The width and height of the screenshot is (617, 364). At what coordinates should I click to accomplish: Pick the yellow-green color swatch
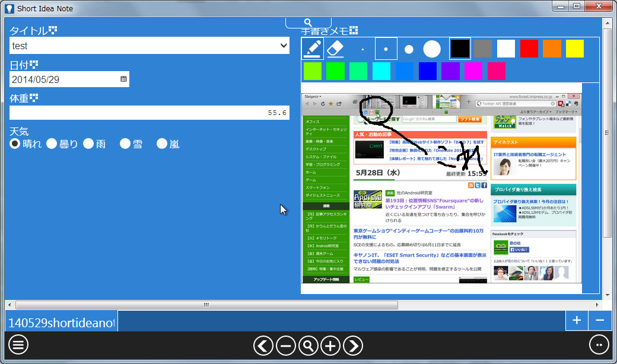(313, 72)
